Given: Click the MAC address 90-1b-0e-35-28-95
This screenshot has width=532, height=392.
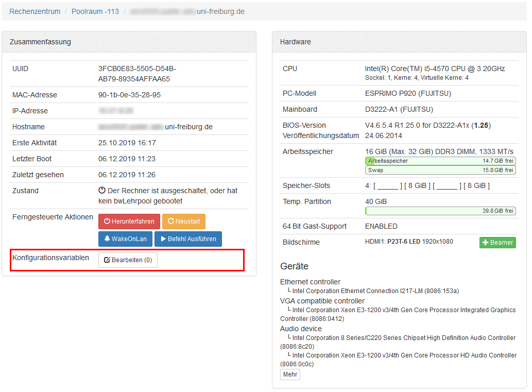Looking at the screenshot, I should [129, 95].
